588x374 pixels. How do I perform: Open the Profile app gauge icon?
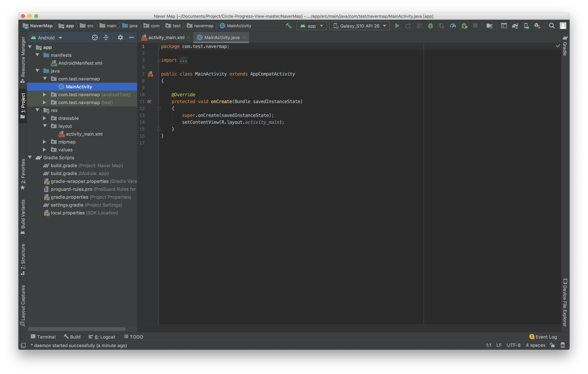point(453,26)
